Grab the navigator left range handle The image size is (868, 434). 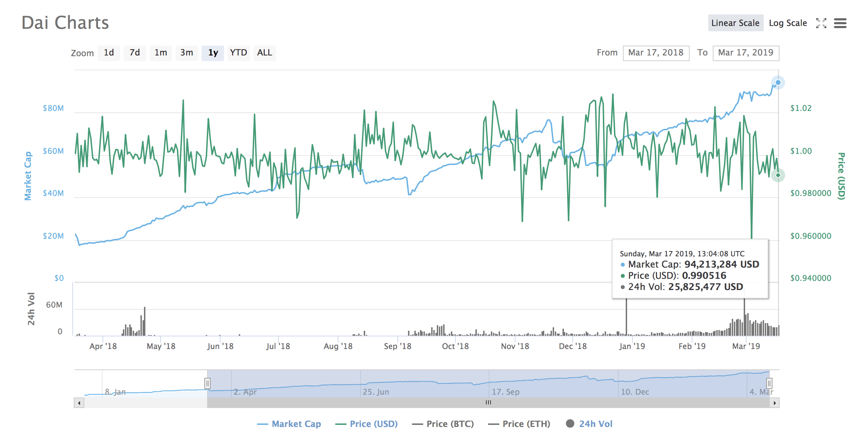(x=208, y=383)
